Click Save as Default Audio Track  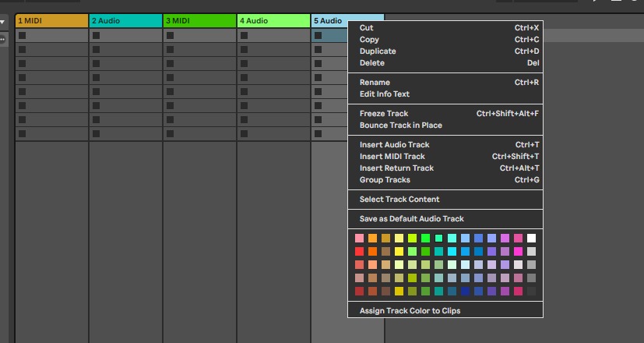coord(445,219)
